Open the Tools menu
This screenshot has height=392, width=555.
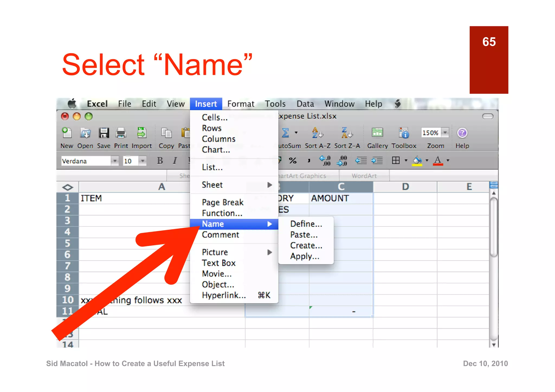pyautogui.click(x=275, y=104)
